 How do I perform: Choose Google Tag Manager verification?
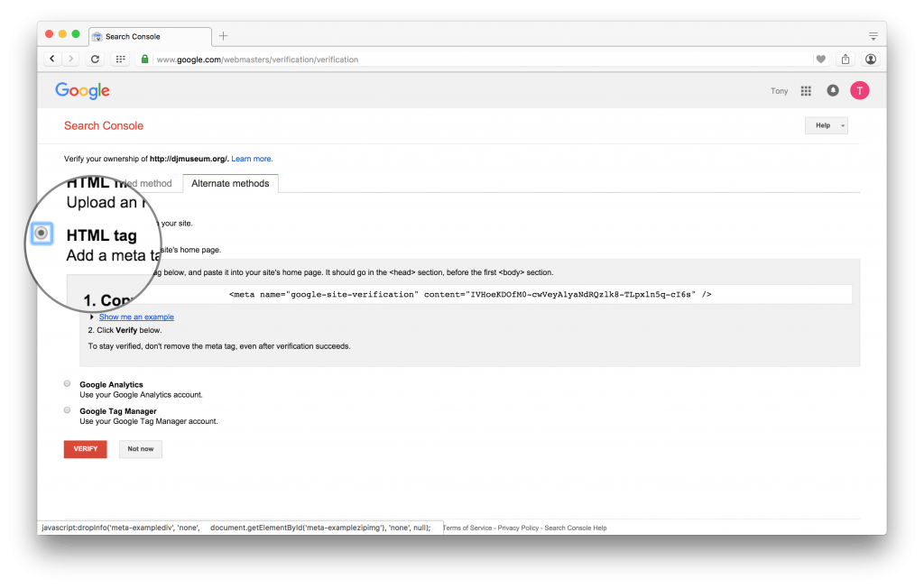tap(67, 409)
